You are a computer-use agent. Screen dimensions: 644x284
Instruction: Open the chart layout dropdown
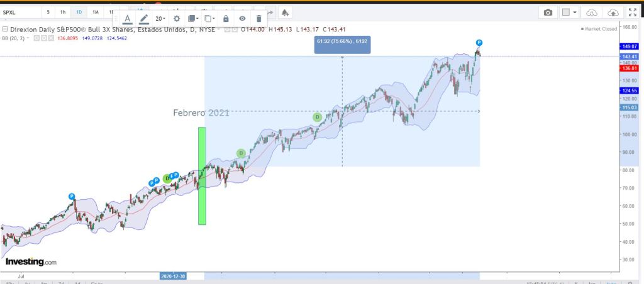pyautogui.click(x=570, y=13)
